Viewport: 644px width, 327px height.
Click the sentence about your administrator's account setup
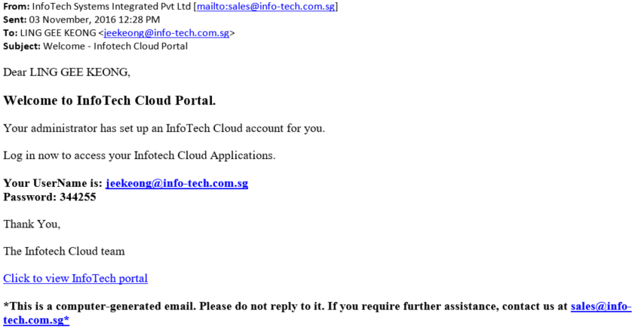(x=164, y=128)
